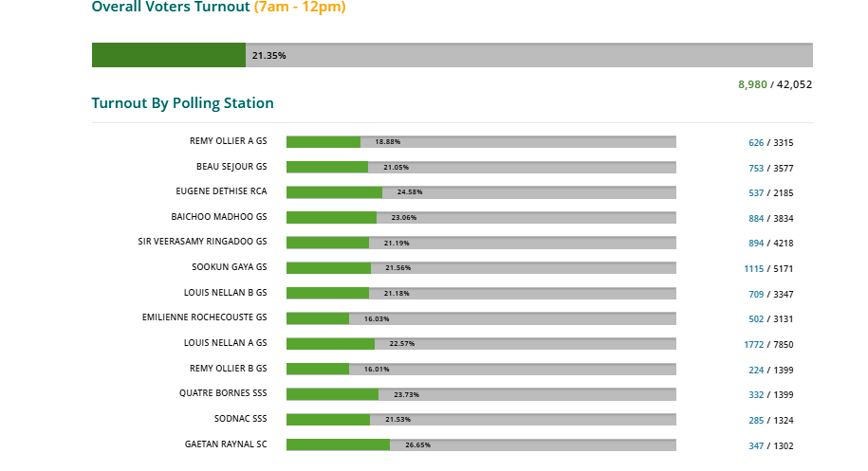868x471 pixels.
Task: Click the LOUIS NELLAN B GS turnout bar
Action: (x=481, y=293)
